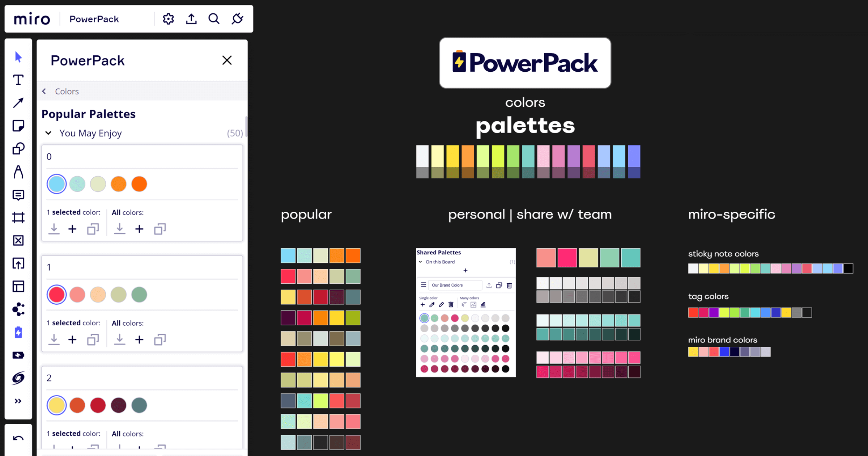
Task: Select sage green color in palette 1
Action: 139,295
